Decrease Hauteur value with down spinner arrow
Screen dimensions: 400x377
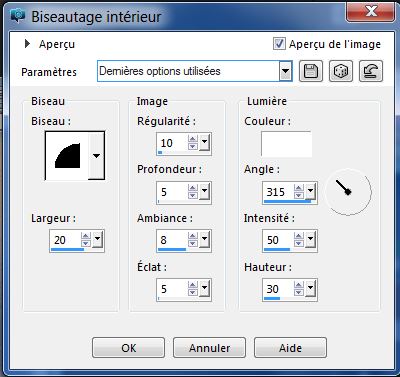click(299, 292)
